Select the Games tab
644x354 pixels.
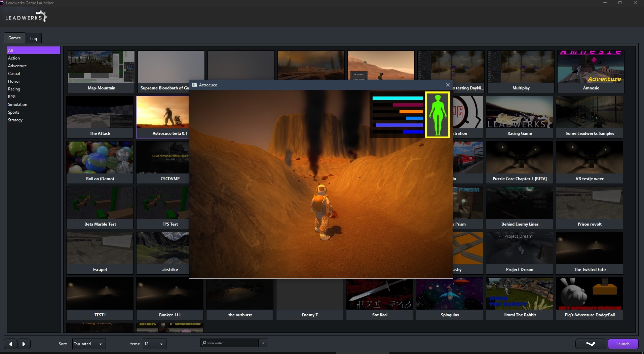point(14,38)
